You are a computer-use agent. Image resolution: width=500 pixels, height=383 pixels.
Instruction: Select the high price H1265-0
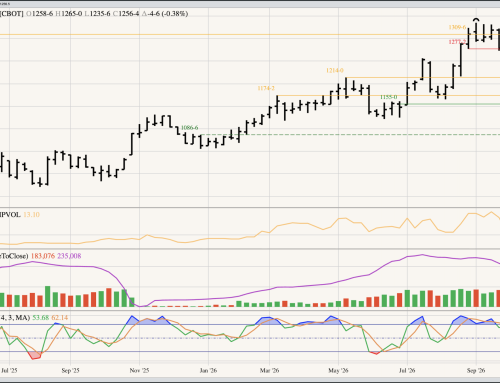[x=68, y=14]
